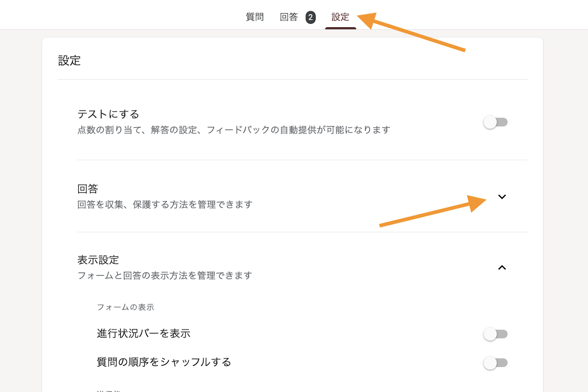Switch to the 質問 tab
The height and width of the screenshot is (392, 588).
(x=254, y=17)
